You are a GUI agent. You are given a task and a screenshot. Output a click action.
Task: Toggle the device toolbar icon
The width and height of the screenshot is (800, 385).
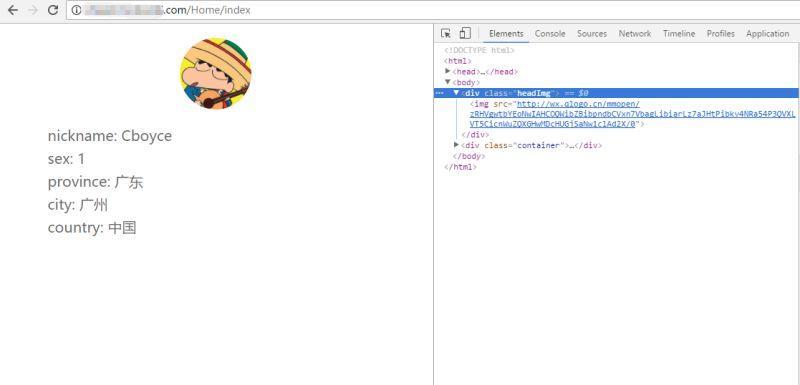465,34
